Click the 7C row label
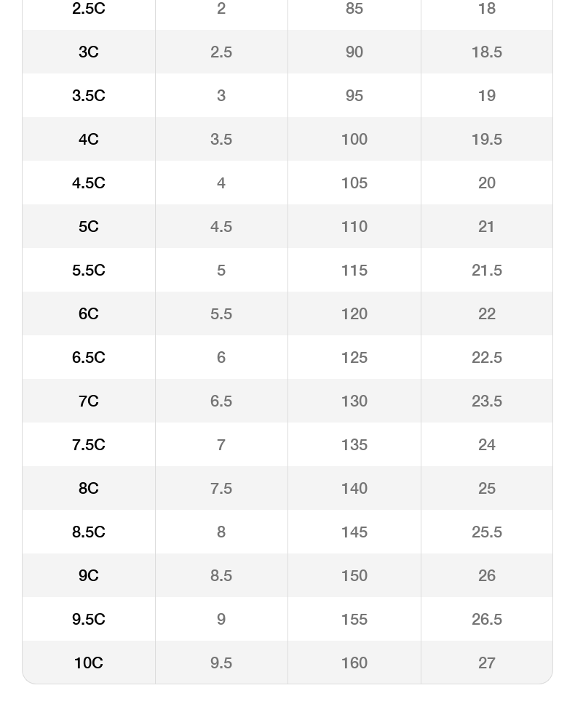575x728 pixels. pyautogui.click(x=88, y=401)
